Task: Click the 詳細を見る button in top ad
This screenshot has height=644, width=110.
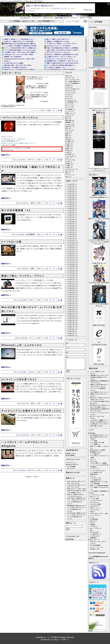Action: point(88,10)
